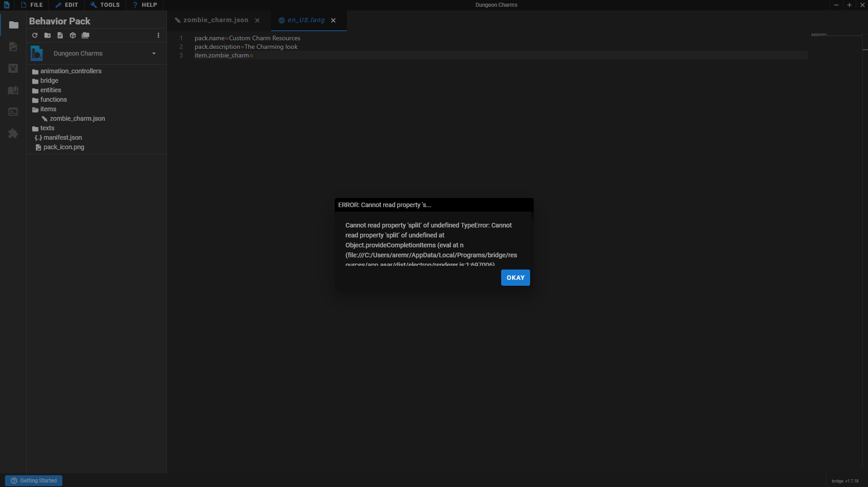Open the documentation book icon
The width and height of the screenshot is (868, 487).
pos(13,90)
